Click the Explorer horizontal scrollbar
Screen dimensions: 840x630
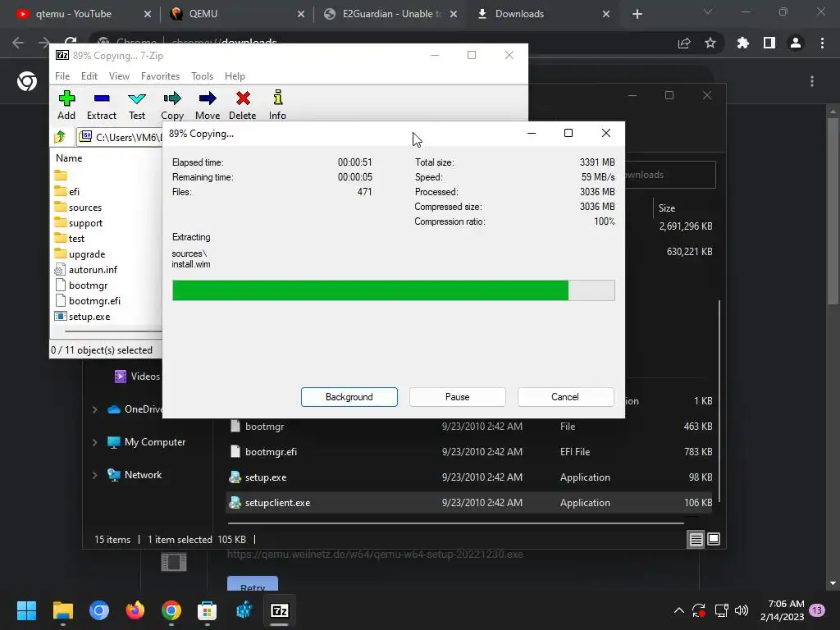pos(456,523)
